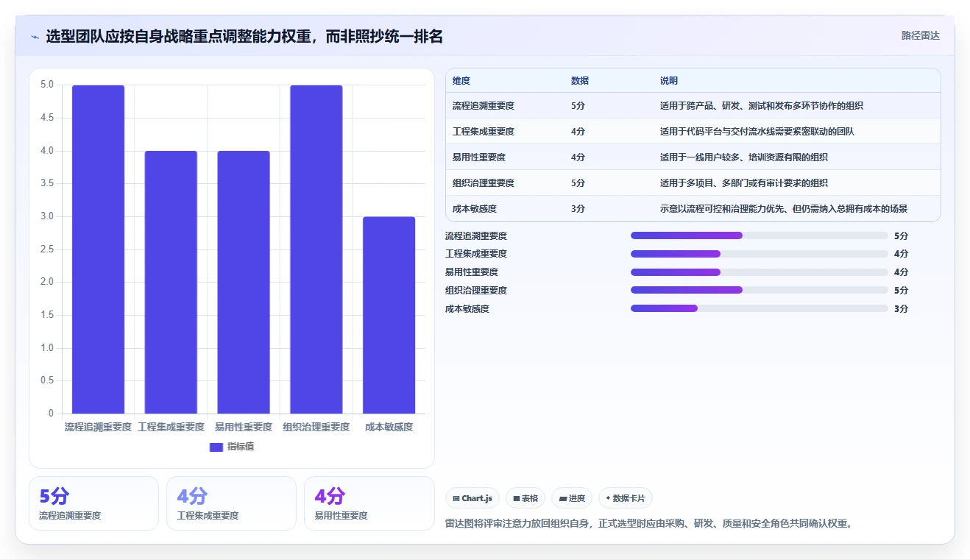Click description starting 适用于代码平台与交付流水线
This screenshot has width=970, height=560.
[x=757, y=132]
